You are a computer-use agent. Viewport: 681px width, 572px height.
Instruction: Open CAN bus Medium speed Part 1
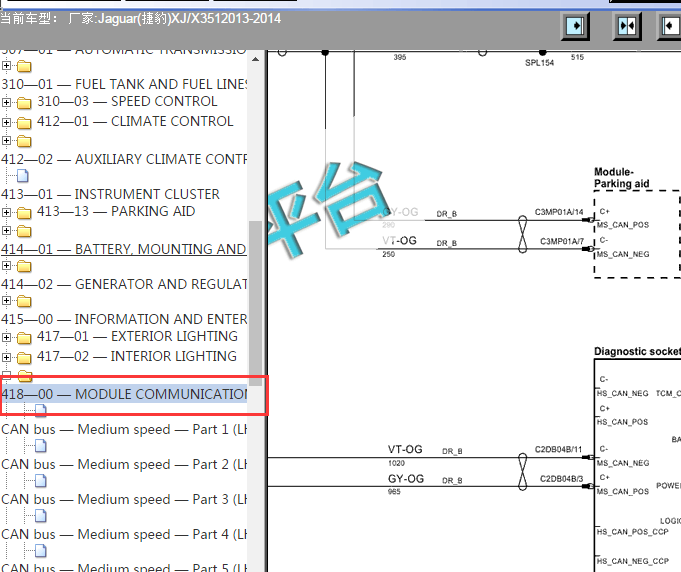click(124, 429)
